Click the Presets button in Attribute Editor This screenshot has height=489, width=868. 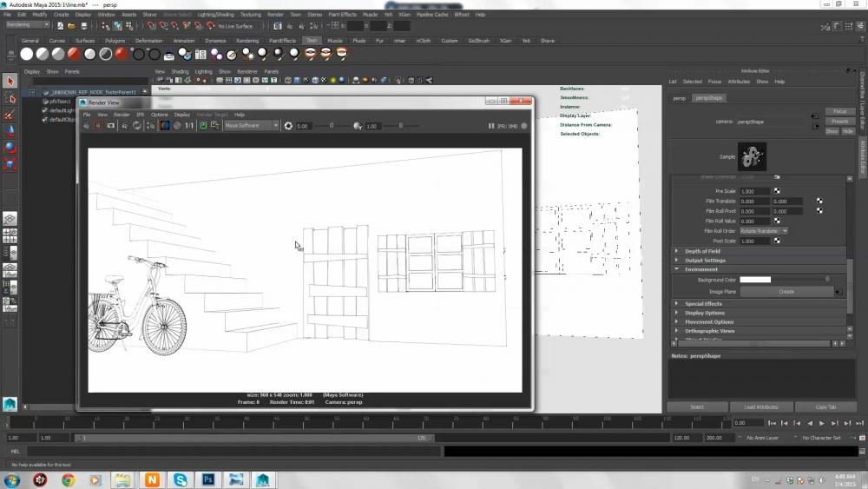point(839,122)
